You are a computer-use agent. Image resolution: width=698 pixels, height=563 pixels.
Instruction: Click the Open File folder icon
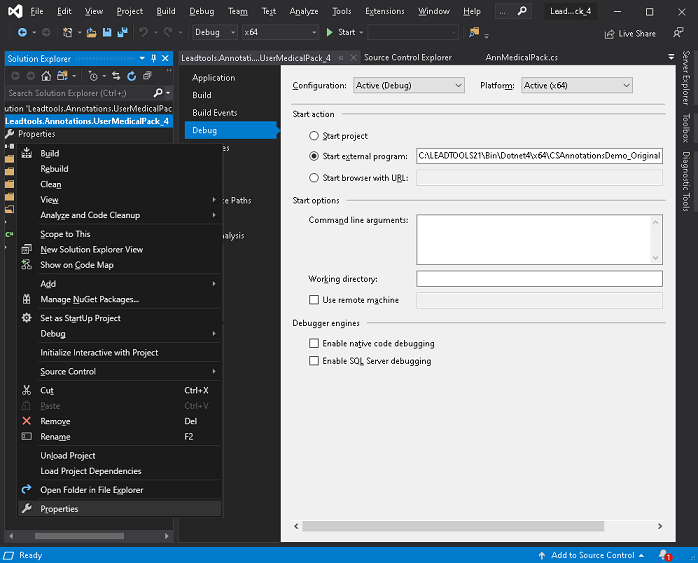coord(91,32)
